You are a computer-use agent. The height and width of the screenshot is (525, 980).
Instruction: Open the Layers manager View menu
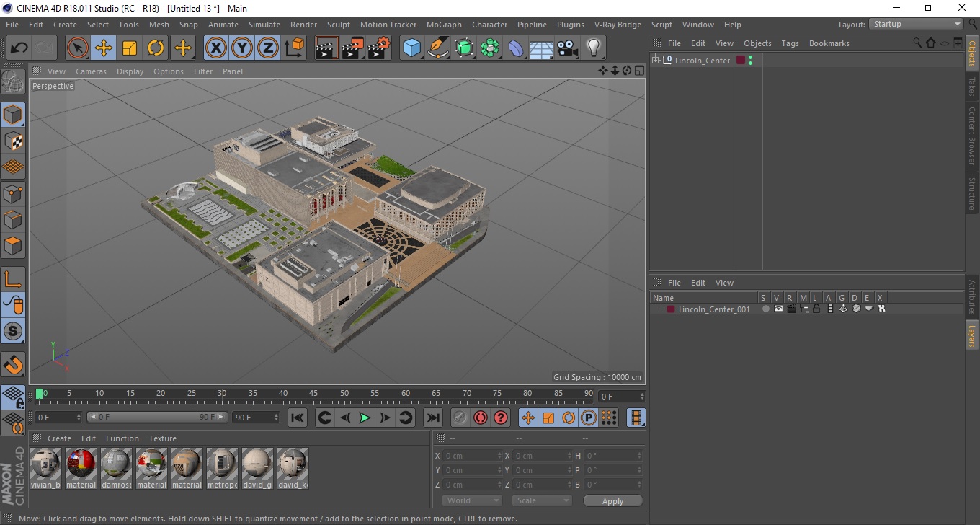(724, 283)
